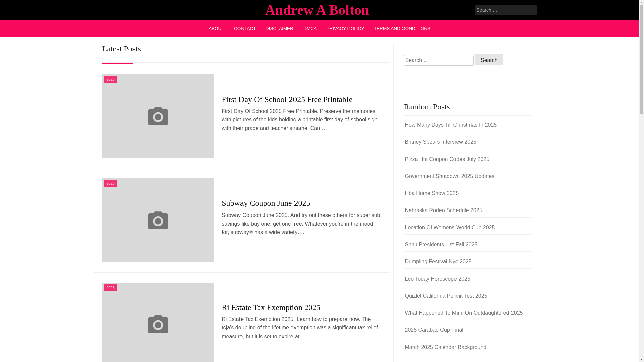Open the Ri Estate Tax Exemption 2025 post
The height and width of the screenshot is (362, 644).
click(x=271, y=307)
